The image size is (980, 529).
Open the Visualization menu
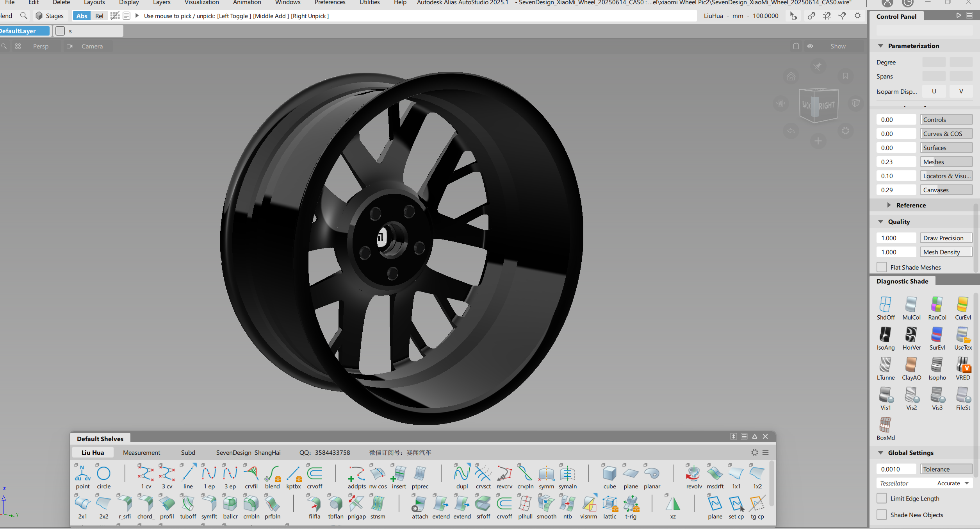coord(201,3)
